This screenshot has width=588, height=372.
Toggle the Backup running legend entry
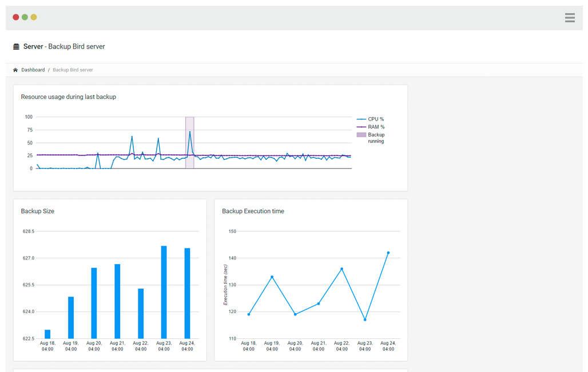pos(376,138)
